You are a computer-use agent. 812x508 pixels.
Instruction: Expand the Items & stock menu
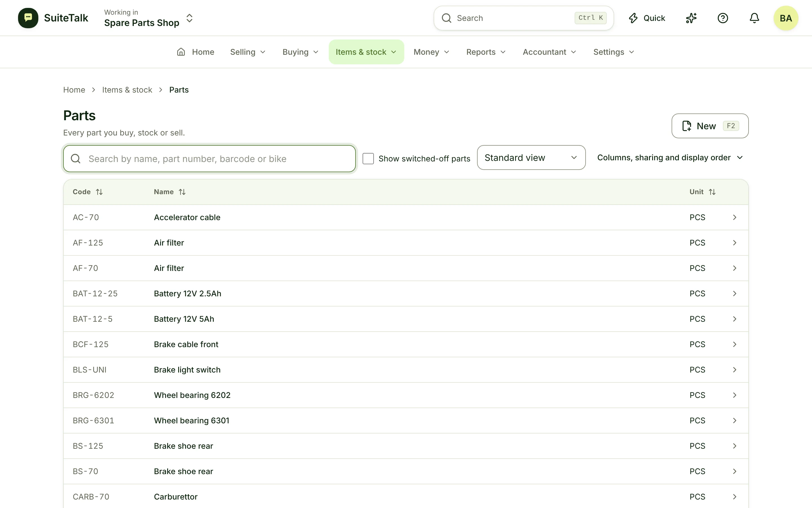click(x=367, y=52)
